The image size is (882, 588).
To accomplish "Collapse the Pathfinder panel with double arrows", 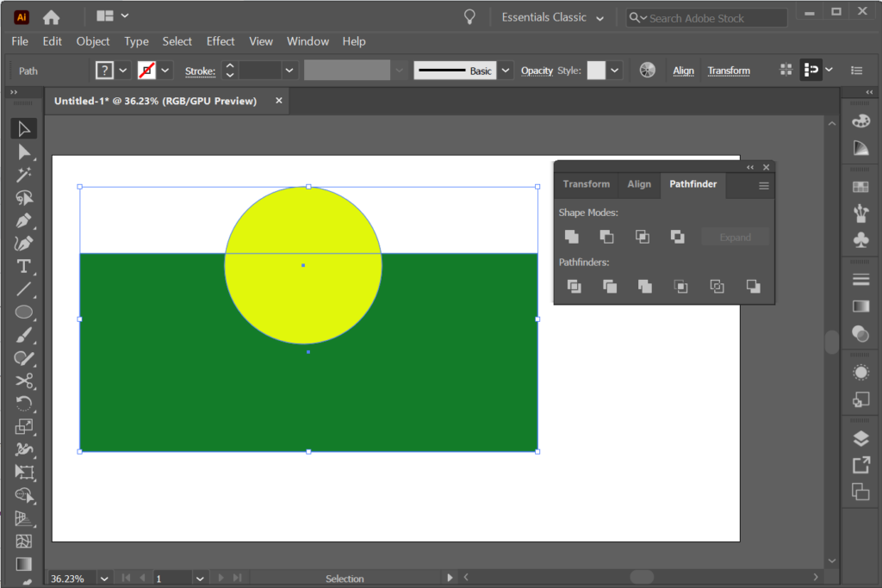I will click(x=749, y=167).
